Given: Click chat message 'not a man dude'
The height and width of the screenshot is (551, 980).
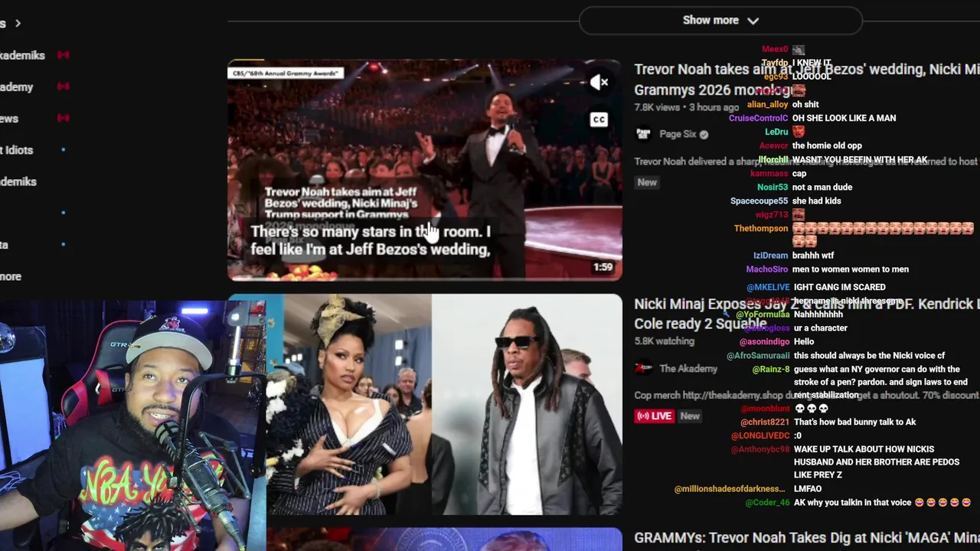Looking at the screenshot, I should (x=822, y=187).
